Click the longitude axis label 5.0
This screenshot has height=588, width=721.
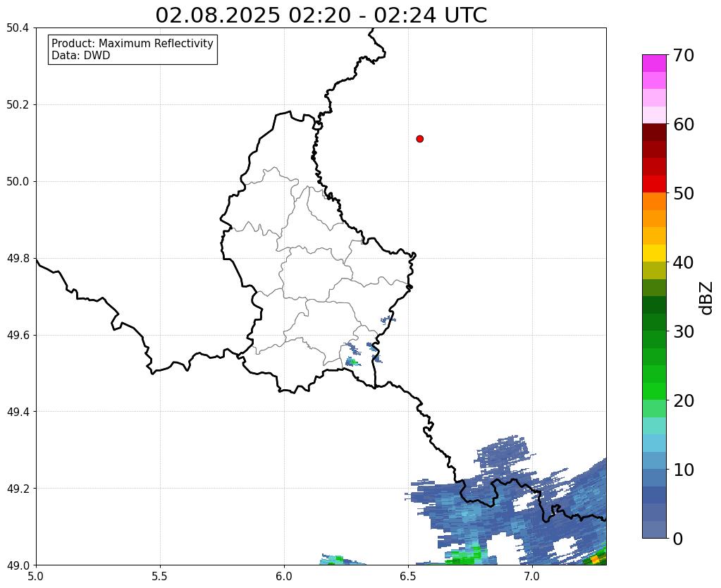tap(36, 576)
